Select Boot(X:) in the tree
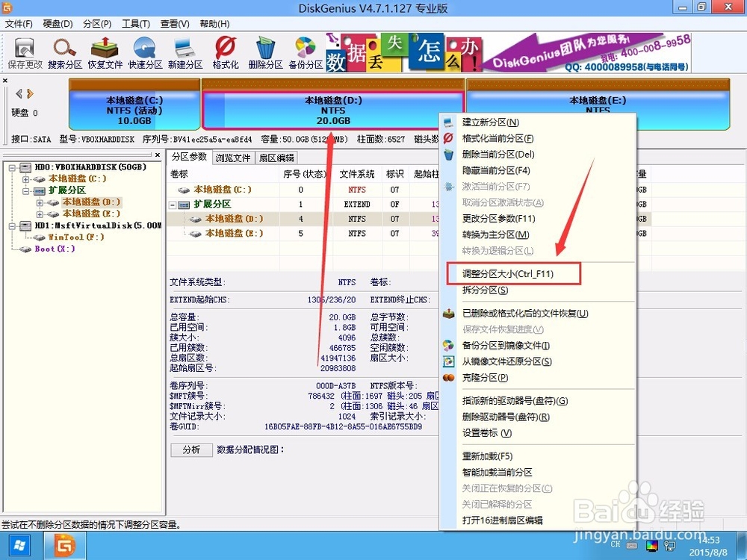747x560 pixels. click(x=55, y=249)
